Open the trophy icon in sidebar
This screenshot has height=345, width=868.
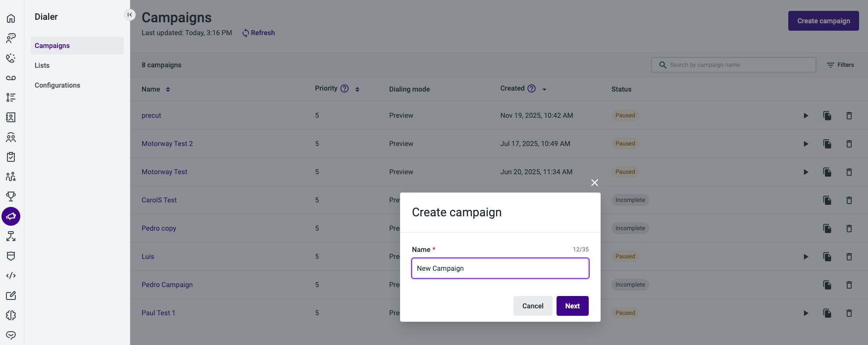coord(11,197)
